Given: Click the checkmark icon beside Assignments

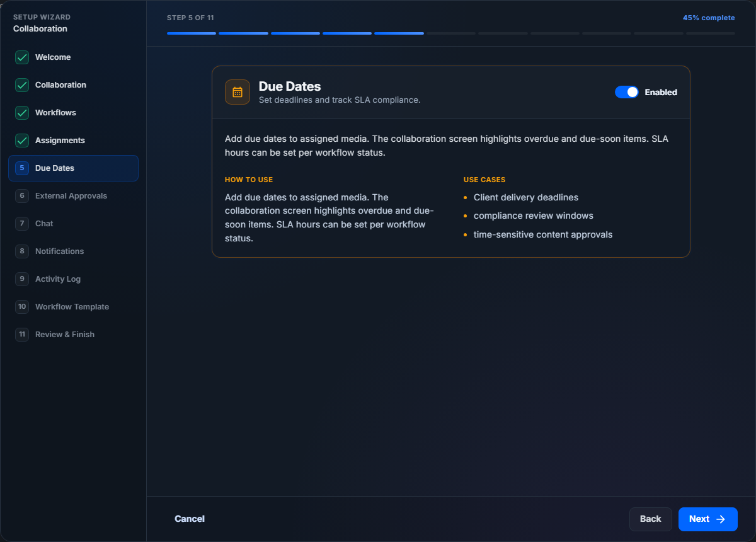Looking at the screenshot, I should pyautogui.click(x=22, y=141).
